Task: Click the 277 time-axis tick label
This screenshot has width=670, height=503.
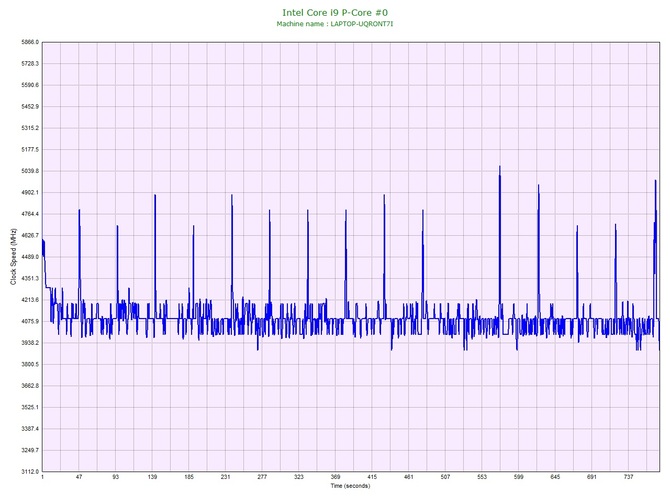Action: (x=262, y=477)
